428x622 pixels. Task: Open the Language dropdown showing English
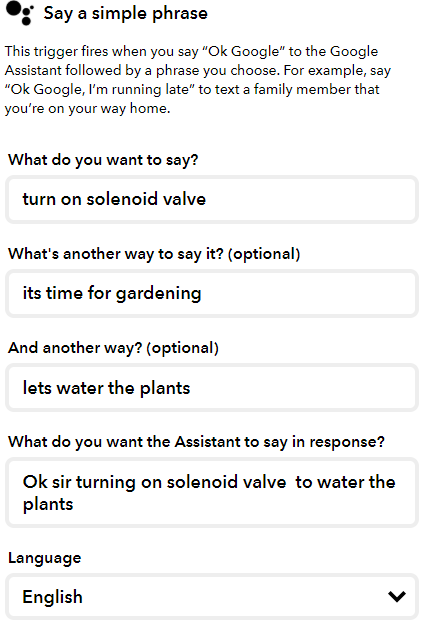click(x=212, y=596)
